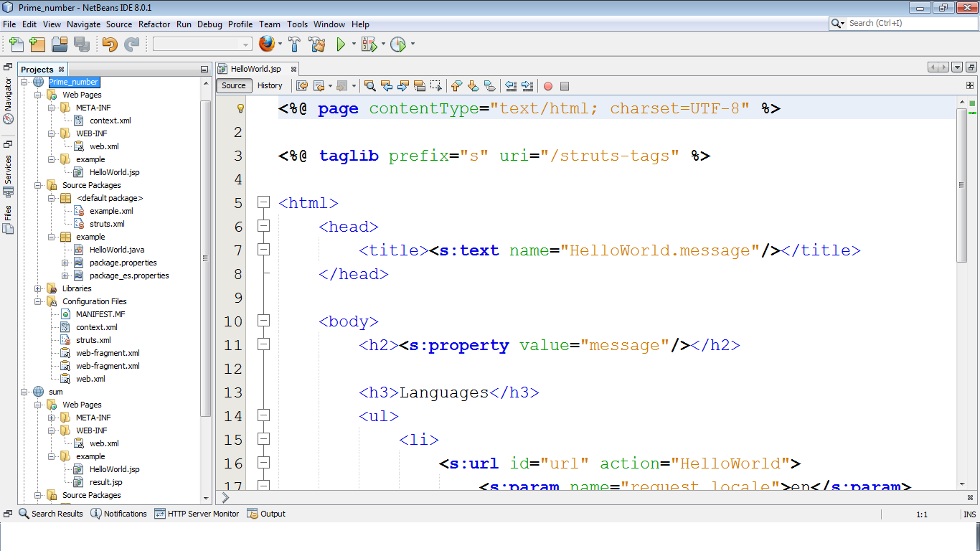980x551 pixels.
Task: Click the New Project toolbar icon
Action: [x=37, y=44]
